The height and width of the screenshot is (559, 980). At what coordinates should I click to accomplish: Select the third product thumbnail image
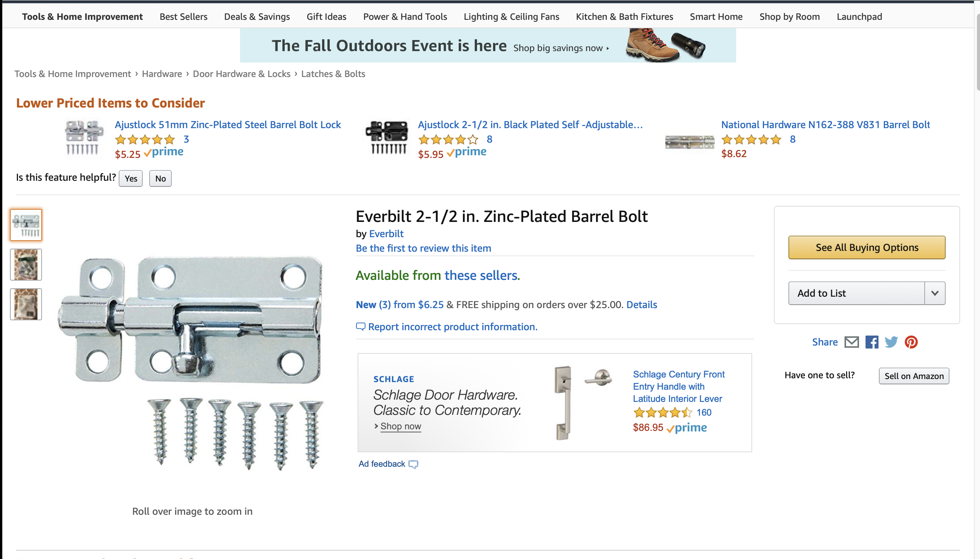pyautogui.click(x=26, y=304)
